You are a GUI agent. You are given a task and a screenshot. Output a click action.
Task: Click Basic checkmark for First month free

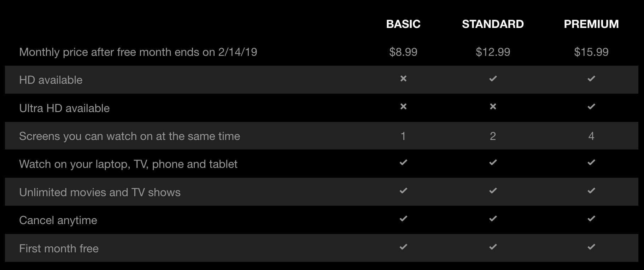(403, 247)
